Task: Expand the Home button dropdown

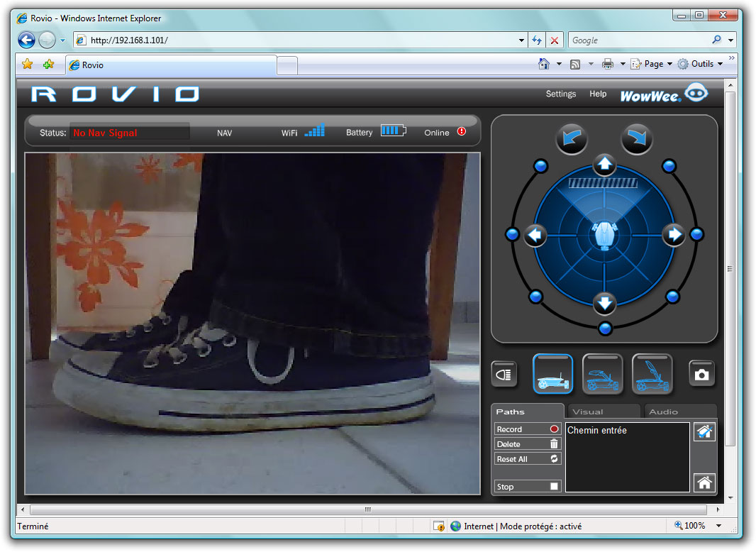Action: coord(559,64)
